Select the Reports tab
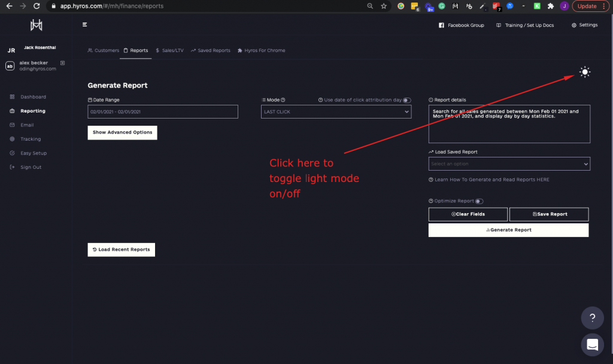The width and height of the screenshot is (613, 364). [136, 50]
